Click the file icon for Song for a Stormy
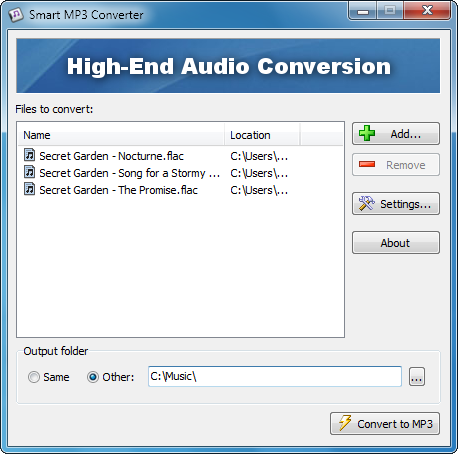Viewport: 458px width, 454px height. coord(29,172)
